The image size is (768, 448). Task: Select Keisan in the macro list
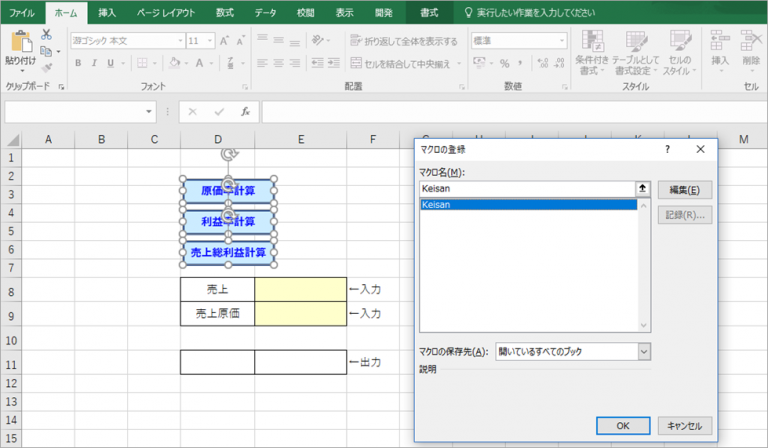pyautogui.click(x=528, y=205)
